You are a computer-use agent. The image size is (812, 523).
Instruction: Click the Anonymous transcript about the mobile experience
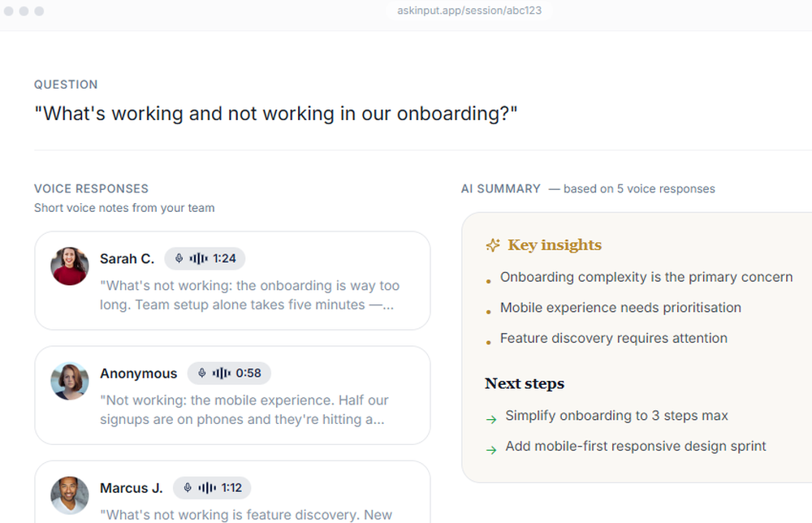coord(244,409)
